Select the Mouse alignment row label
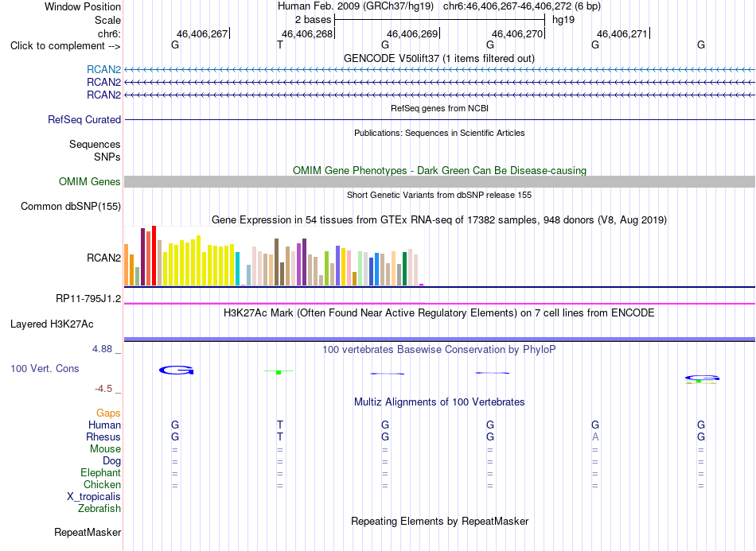The image size is (756, 551). pos(105,449)
